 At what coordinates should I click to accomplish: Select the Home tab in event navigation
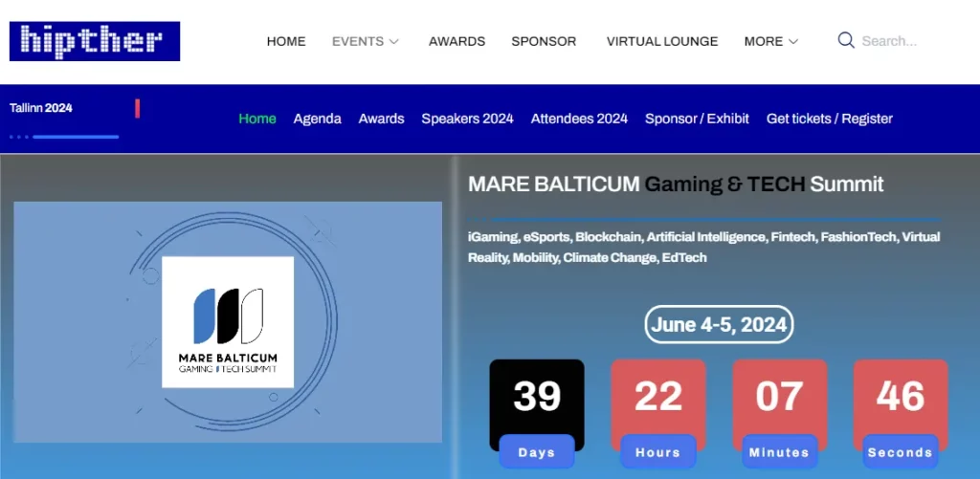coord(257,119)
